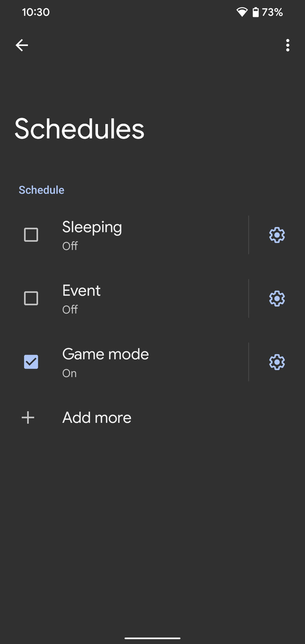The height and width of the screenshot is (644, 305).
Task: Open Event schedule settings gear
Action: pos(277,299)
